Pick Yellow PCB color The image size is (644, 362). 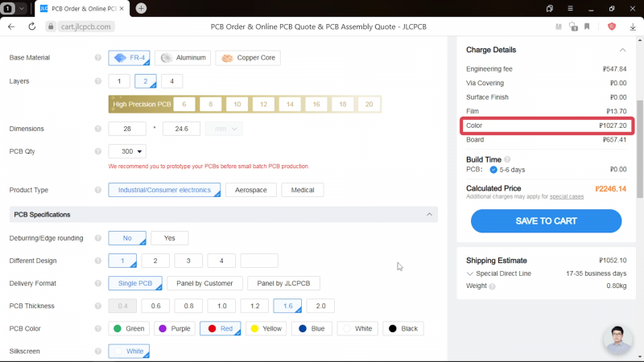coord(266,328)
